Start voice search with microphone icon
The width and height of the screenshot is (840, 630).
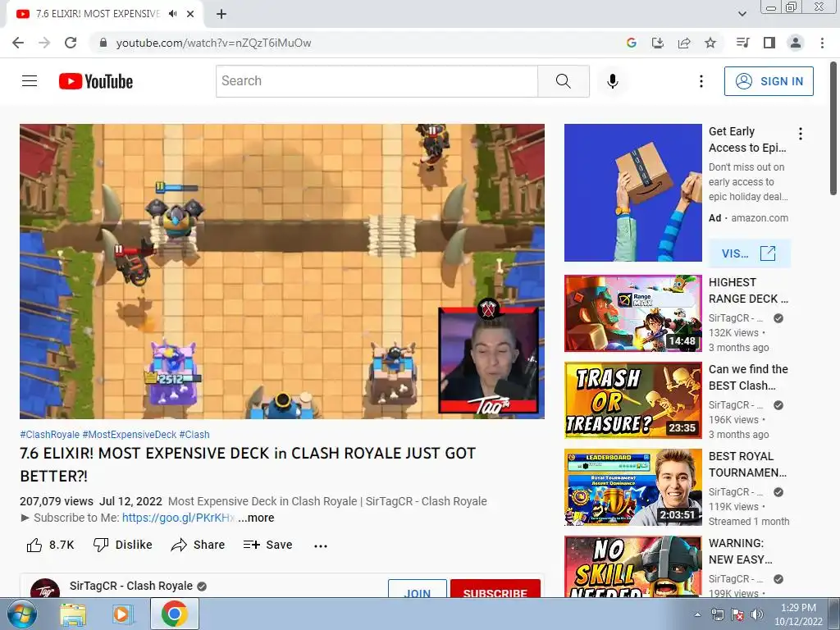[x=612, y=81]
